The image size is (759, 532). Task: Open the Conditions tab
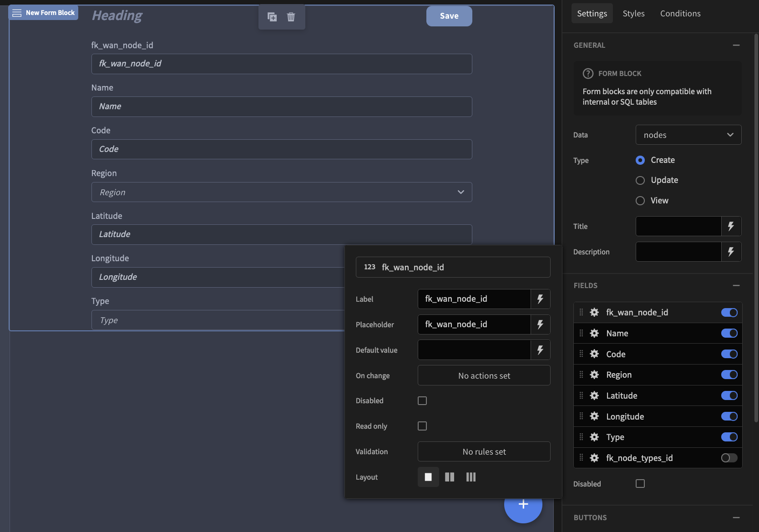click(680, 13)
